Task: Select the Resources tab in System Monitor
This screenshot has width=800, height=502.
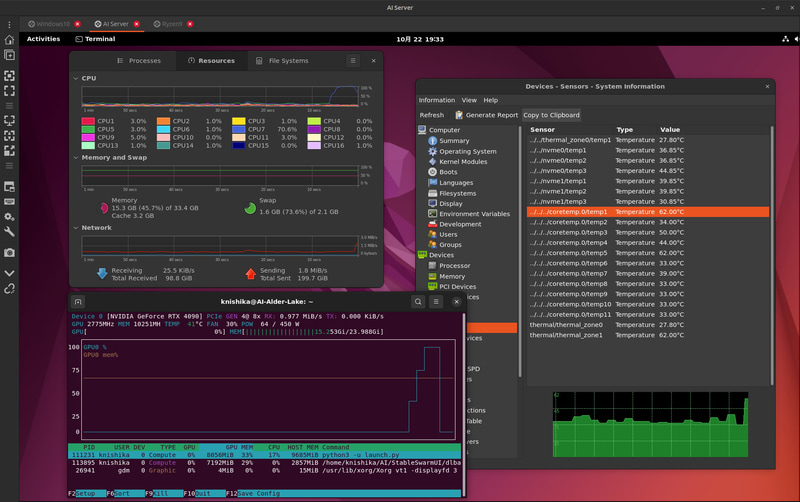Action: pyautogui.click(x=211, y=61)
